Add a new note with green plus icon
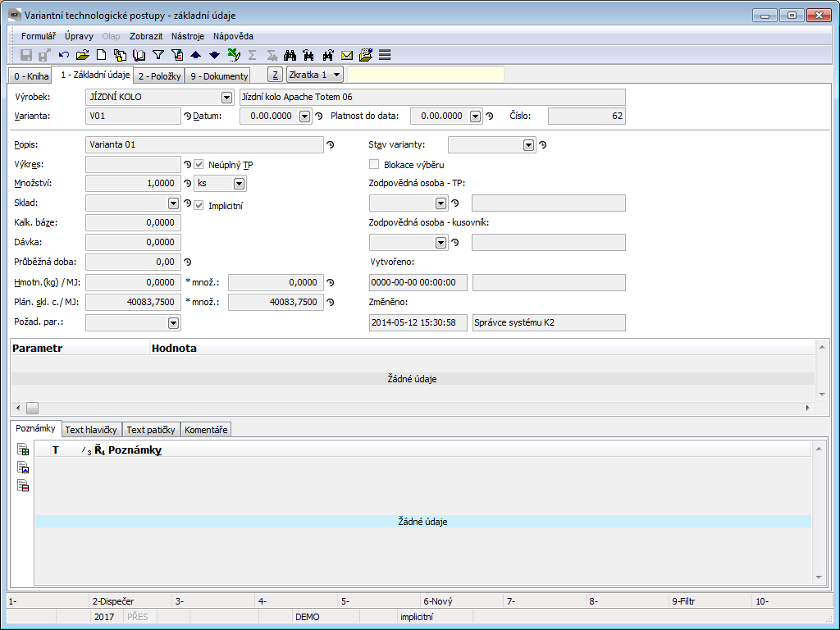The image size is (840, 630). pos(23,450)
